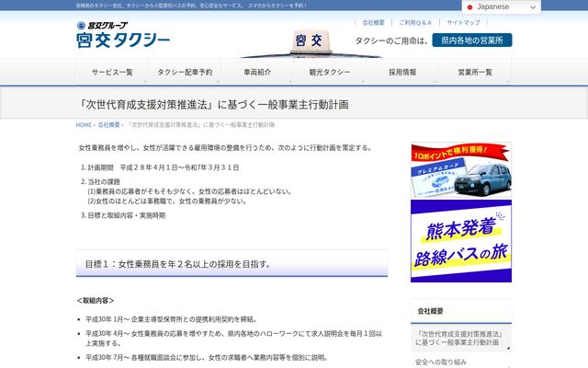Image resolution: width=588 pixels, height=368 pixels.
Task: Open the 会社概要 header link
Action: coord(373,22)
